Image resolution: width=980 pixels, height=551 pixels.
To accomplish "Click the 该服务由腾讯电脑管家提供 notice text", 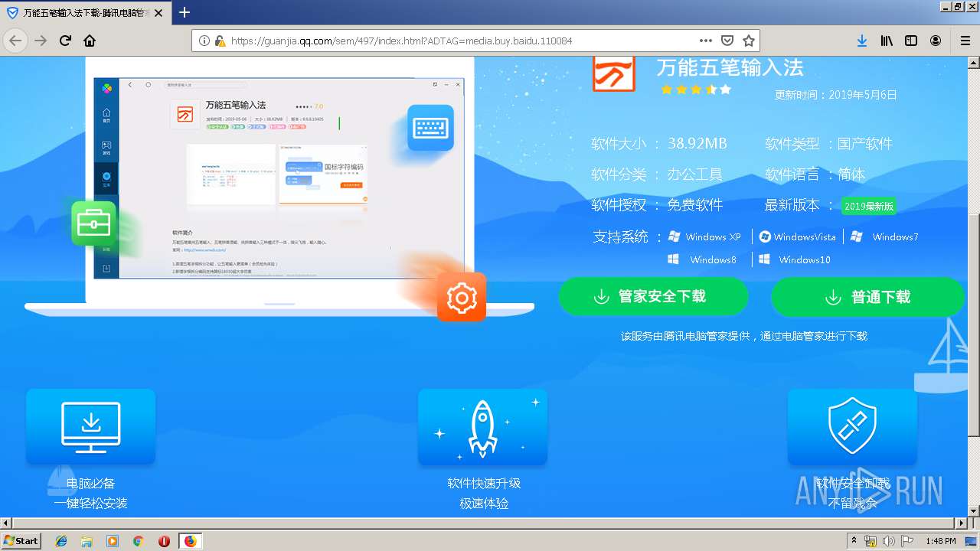I will pyautogui.click(x=743, y=336).
